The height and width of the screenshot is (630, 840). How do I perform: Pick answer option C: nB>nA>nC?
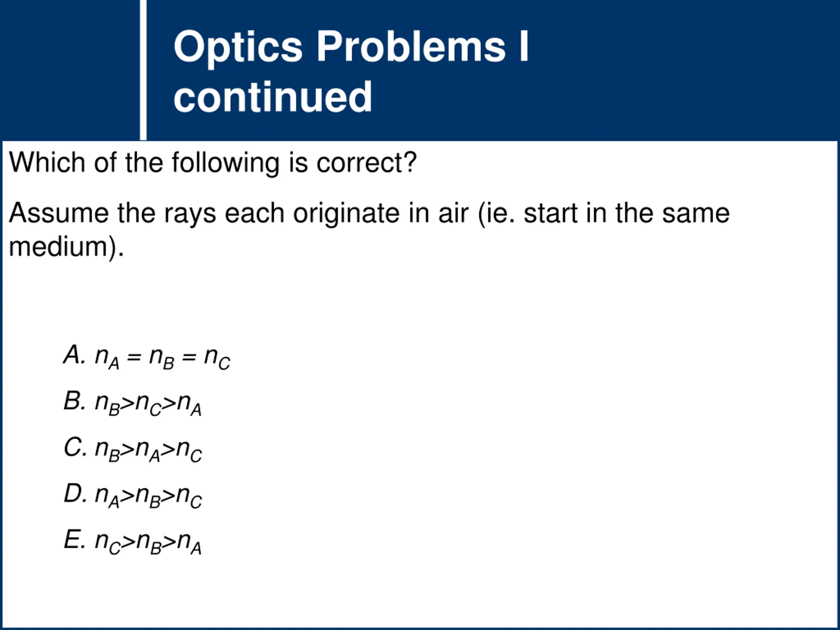133,450
